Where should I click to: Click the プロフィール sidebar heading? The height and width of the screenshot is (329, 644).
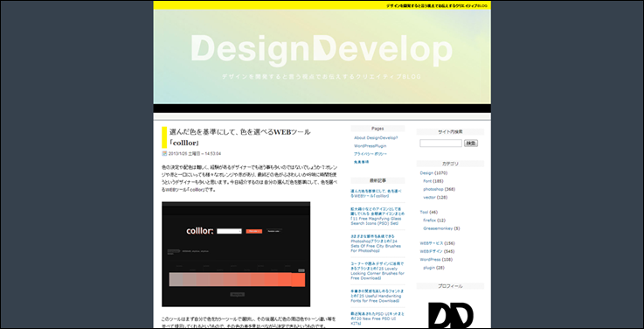tap(450, 286)
